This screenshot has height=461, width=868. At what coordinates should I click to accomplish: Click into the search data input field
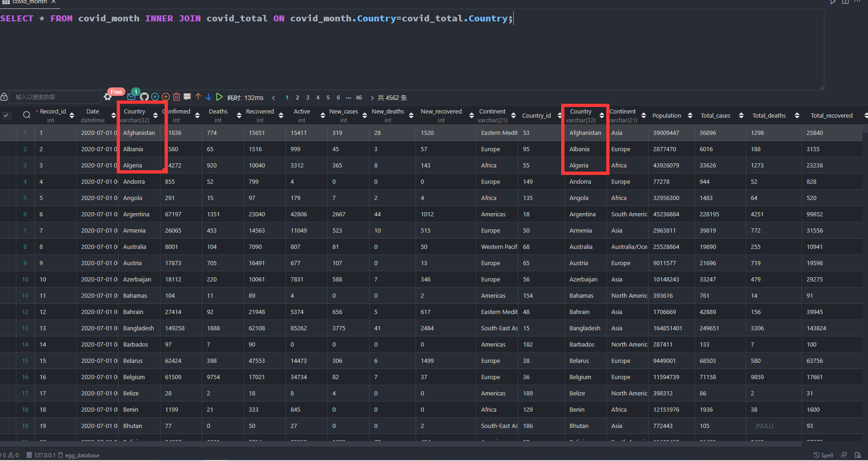tap(55, 97)
